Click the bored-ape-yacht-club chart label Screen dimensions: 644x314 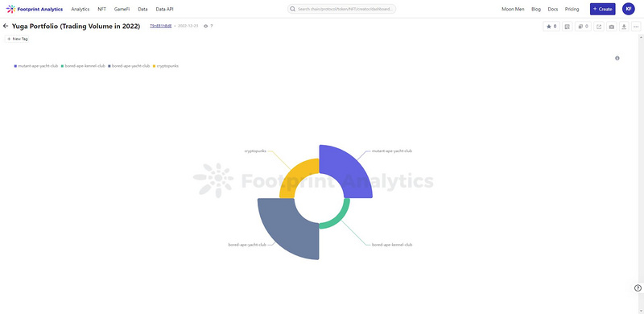pos(247,245)
